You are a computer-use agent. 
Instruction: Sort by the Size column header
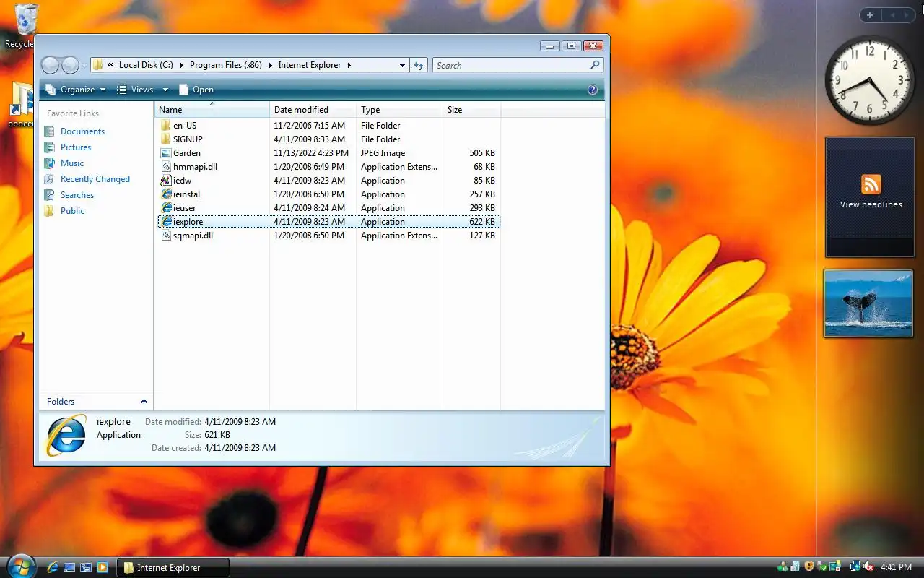(x=471, y=110)
